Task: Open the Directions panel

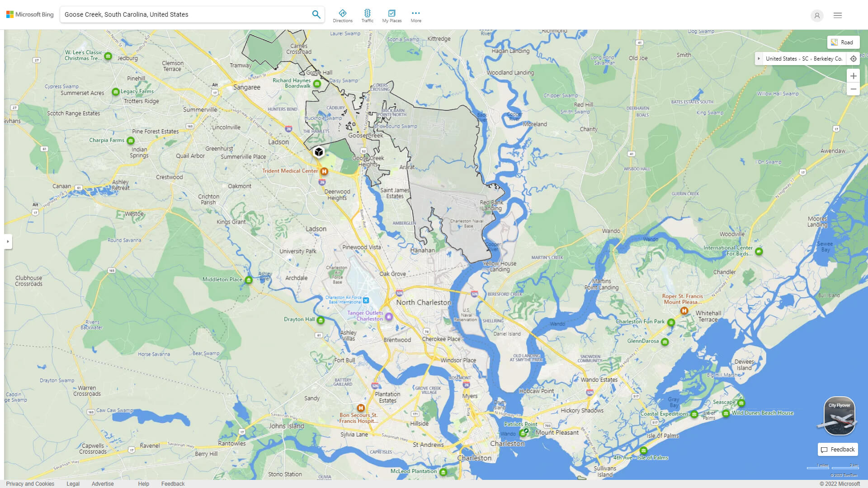Action: pos(342,15)
